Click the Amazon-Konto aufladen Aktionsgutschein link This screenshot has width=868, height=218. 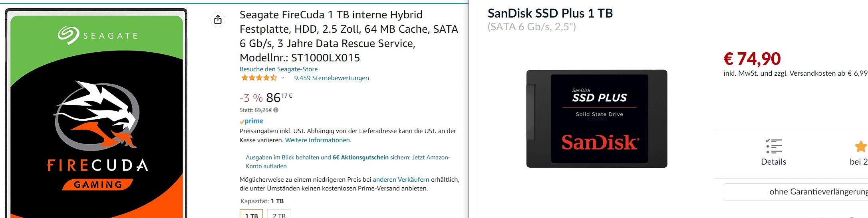pos(348,161)
